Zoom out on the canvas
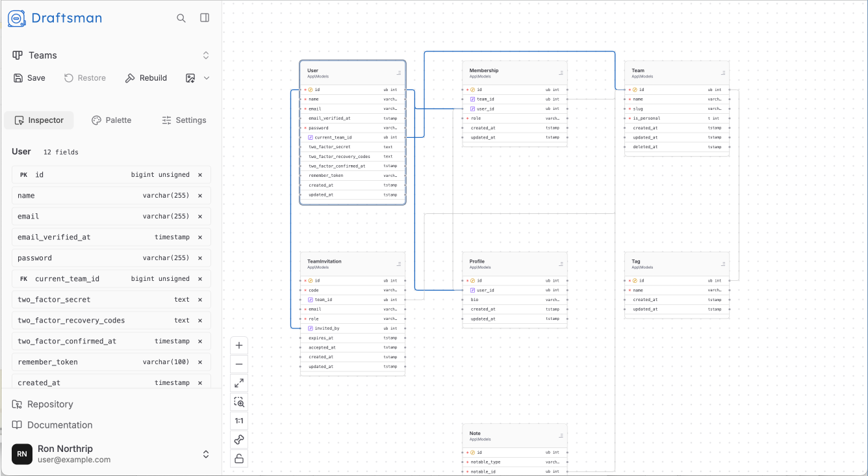The image size is (868, 476). pyautogui.click(x=239, y=364)
